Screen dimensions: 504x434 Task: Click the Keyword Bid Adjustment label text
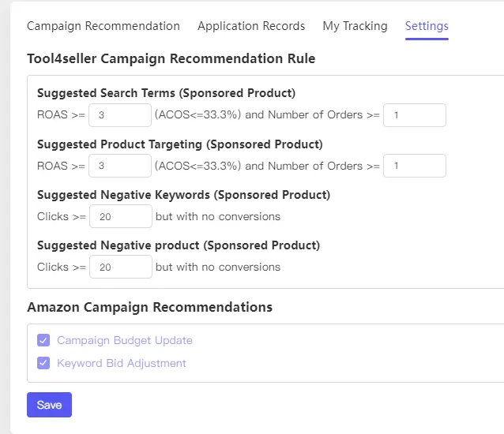click(x=122, y=364)
